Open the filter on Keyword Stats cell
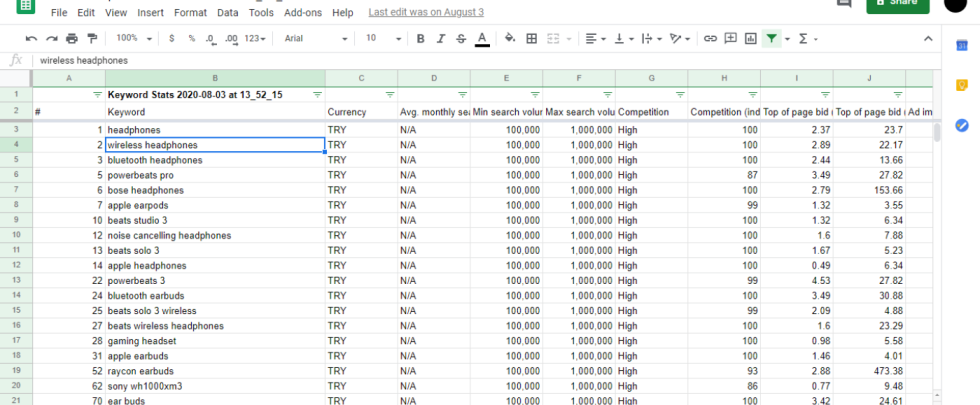 (x=318, y=95)
